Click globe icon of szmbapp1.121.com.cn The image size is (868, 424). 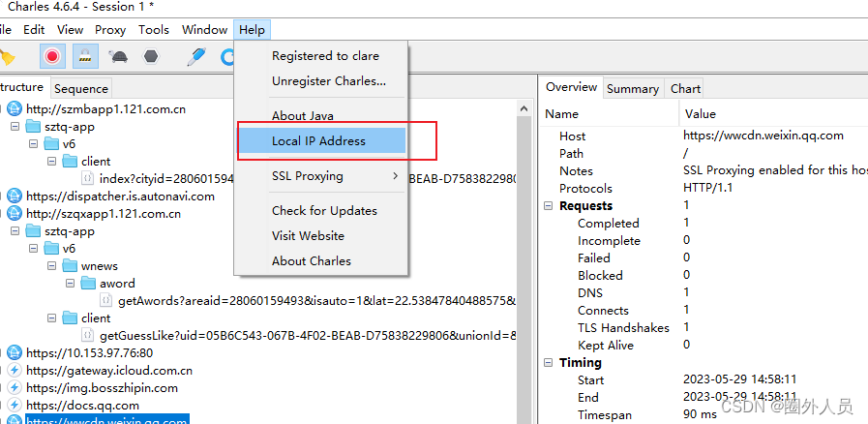coord(15,109)
